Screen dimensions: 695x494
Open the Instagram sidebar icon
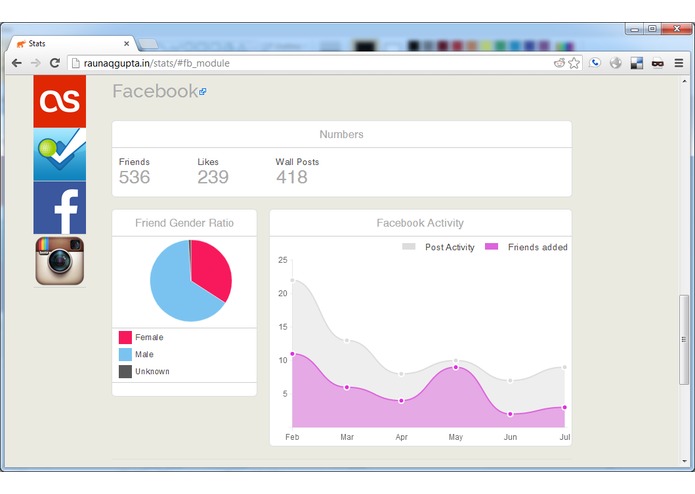pos(60,261)
